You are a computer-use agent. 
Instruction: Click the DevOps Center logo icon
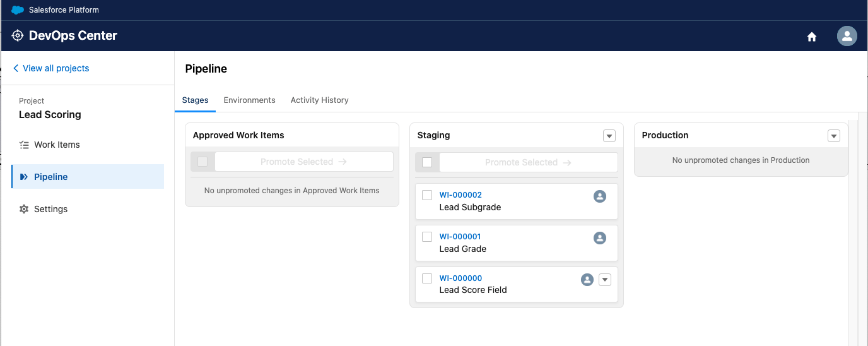click(18, 36)
